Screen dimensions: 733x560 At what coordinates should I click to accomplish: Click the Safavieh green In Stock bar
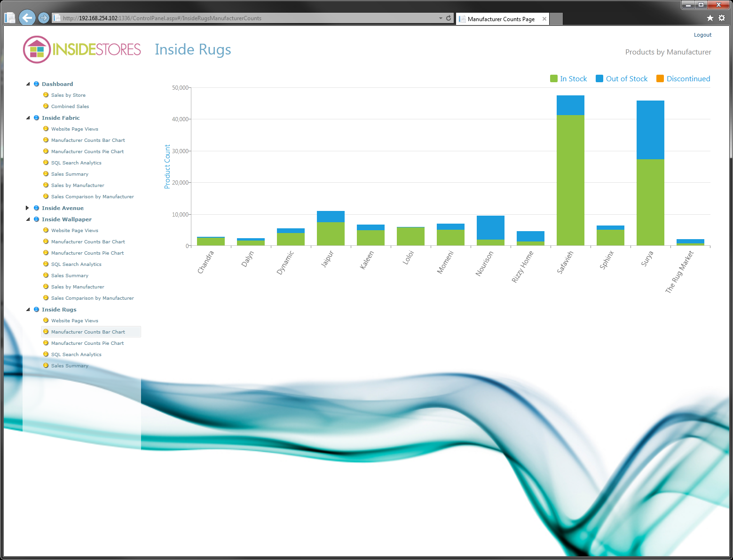[x=570, y=180]
